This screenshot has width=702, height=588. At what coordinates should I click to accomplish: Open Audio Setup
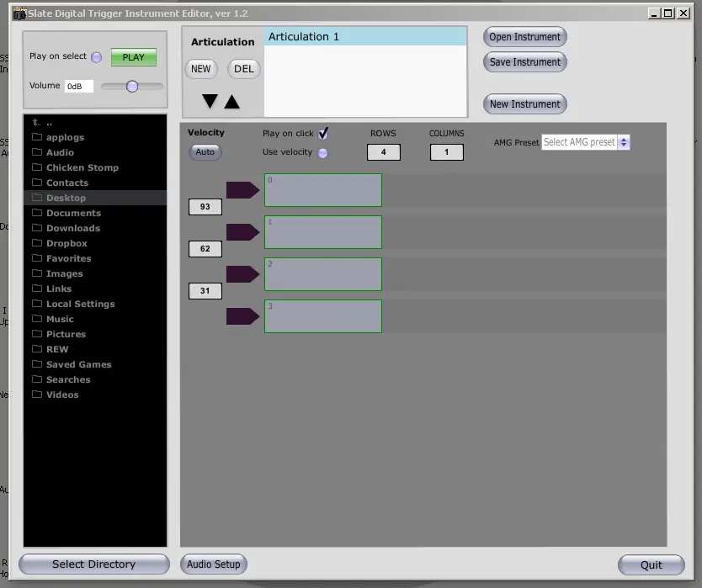[x=213, y=564]
